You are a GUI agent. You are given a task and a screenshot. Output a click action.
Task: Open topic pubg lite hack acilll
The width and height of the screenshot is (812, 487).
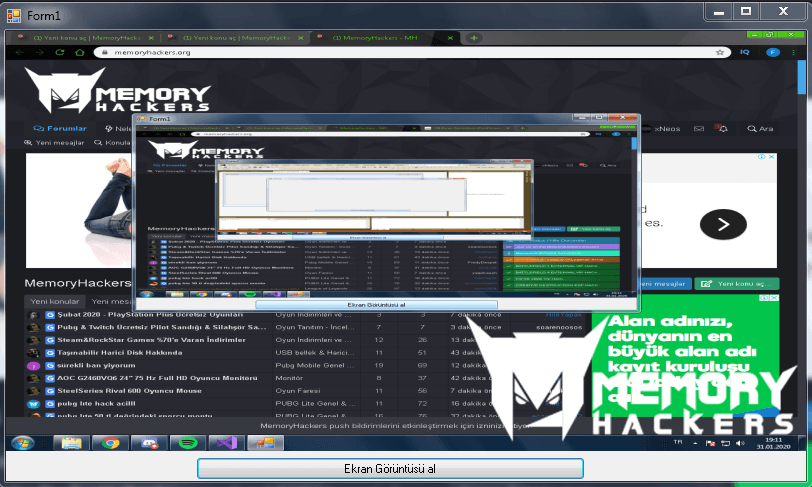pyautogui.click(x=96, y=404)
